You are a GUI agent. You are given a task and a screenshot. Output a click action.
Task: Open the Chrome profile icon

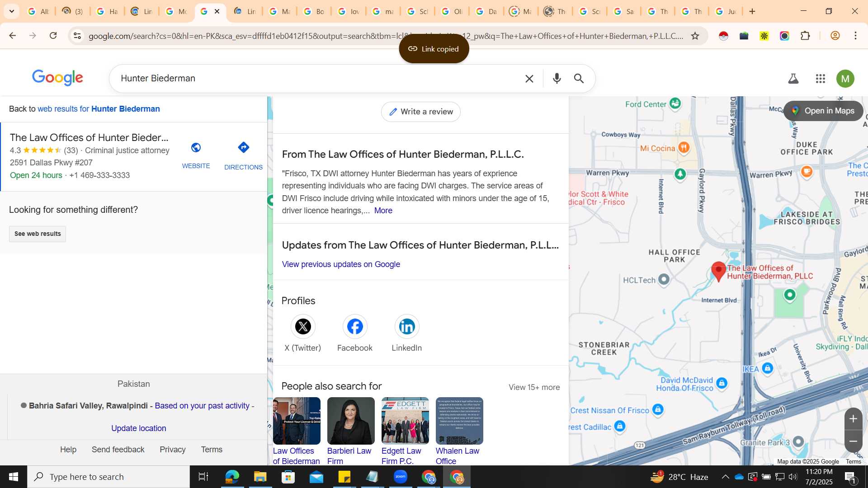(x=835, y=36)
